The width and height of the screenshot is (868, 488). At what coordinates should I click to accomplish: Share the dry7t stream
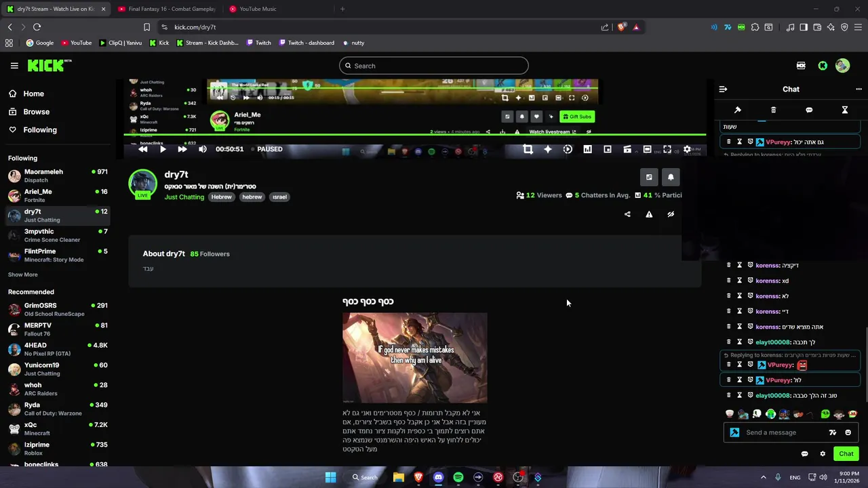tap(627, 214)
